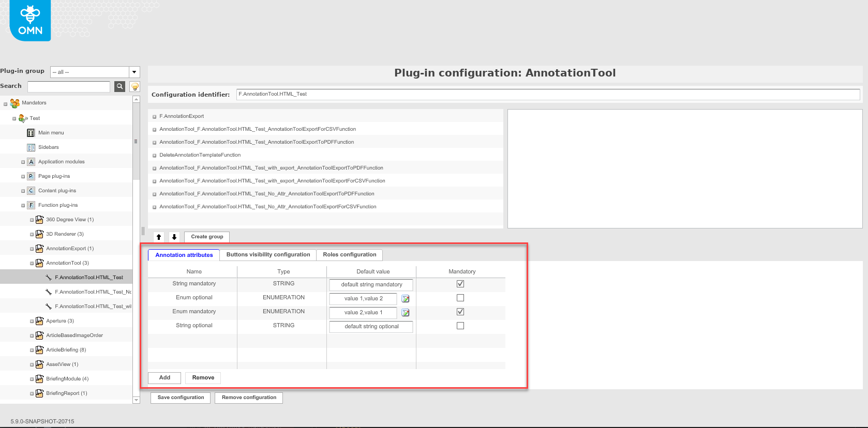
Task: Select ArticleBriefing (8) tree item
Action: coord(66,350)
